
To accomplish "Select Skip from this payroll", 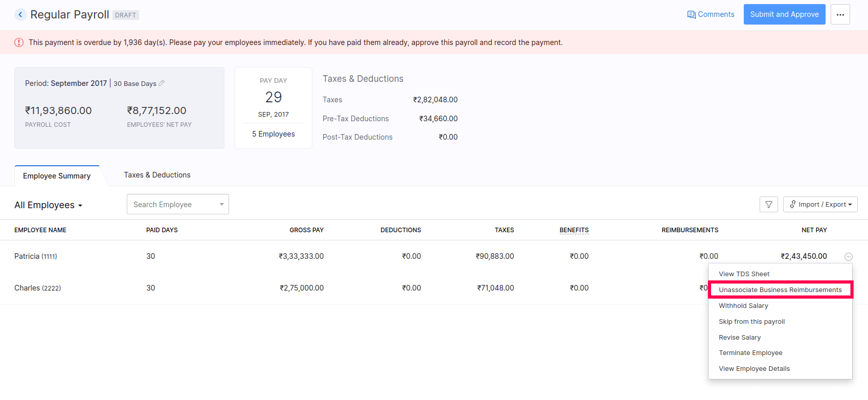I will coord(751,322).
